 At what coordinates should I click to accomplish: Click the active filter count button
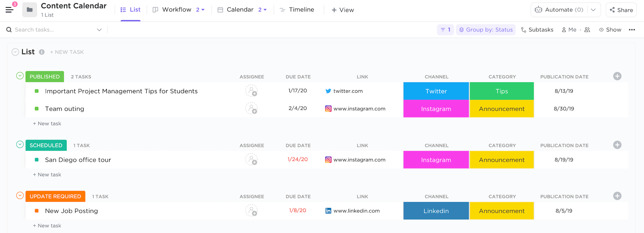coord(445,30)
